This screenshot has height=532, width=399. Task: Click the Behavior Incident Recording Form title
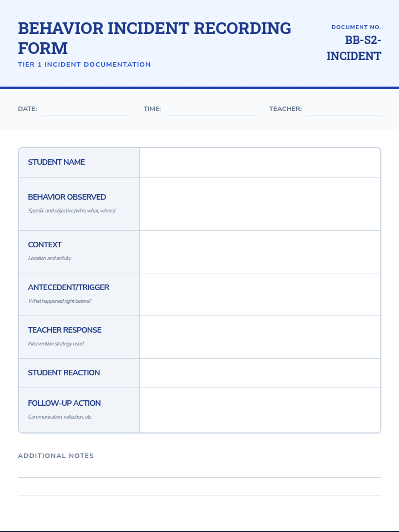coord(154,38)
